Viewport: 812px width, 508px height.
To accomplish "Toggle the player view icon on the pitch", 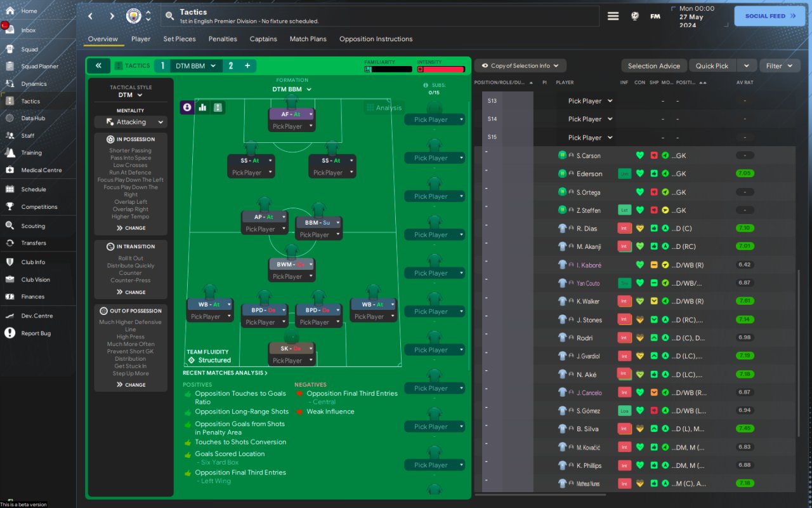I will [187, 107].
